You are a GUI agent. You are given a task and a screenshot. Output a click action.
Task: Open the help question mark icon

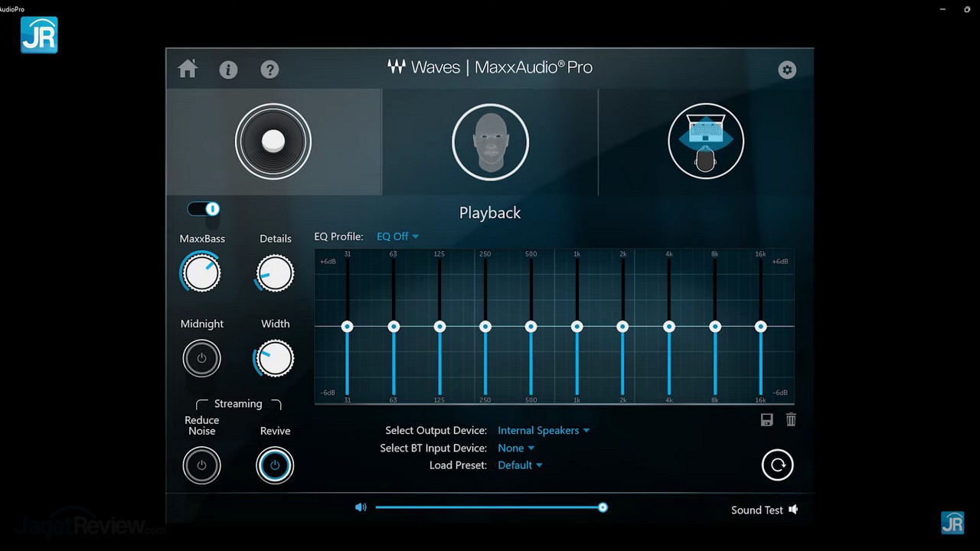point(269,70)
